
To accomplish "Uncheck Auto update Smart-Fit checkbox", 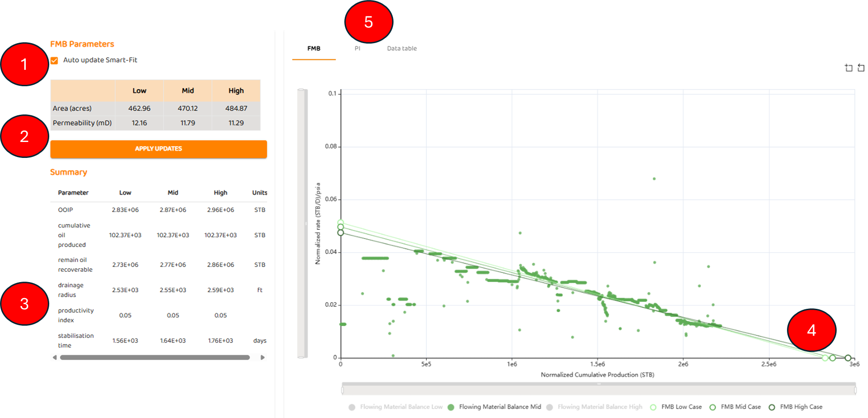I will [x=54, y=60].
